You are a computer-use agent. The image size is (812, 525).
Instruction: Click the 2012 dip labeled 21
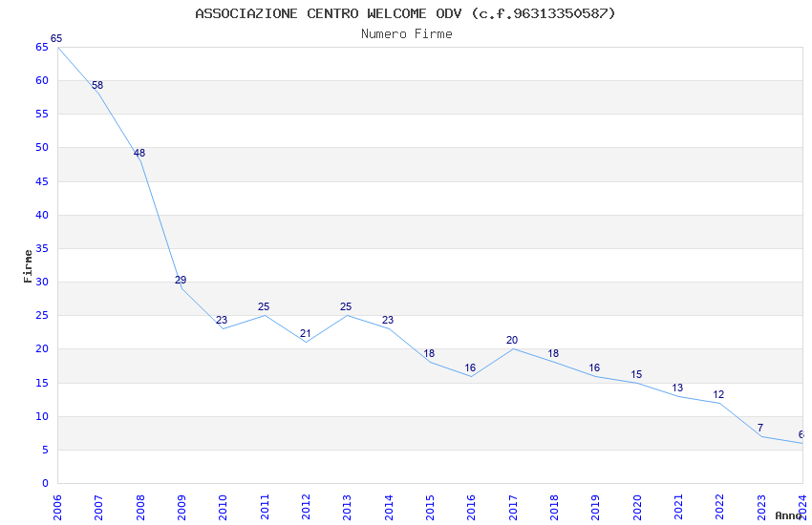305,334
